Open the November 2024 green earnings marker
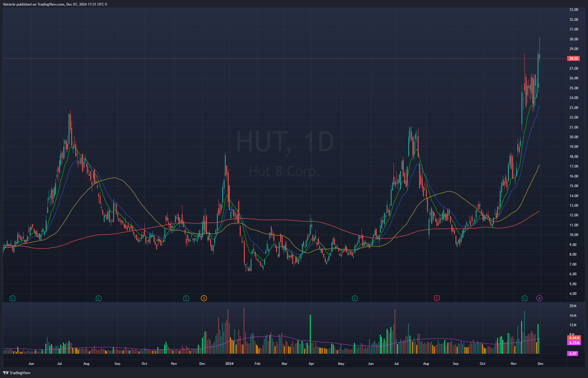Image resolution: width=588 pixels, height=378 pixels. point(524,298)
